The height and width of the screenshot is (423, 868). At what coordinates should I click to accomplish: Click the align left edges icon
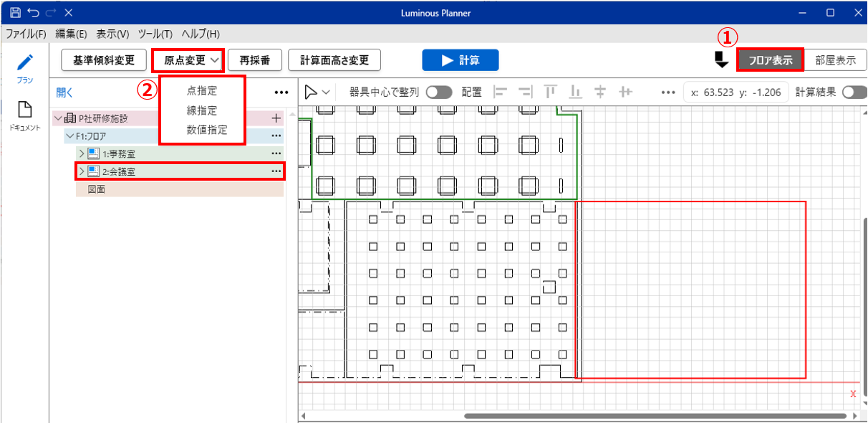[x=501, y=92]
